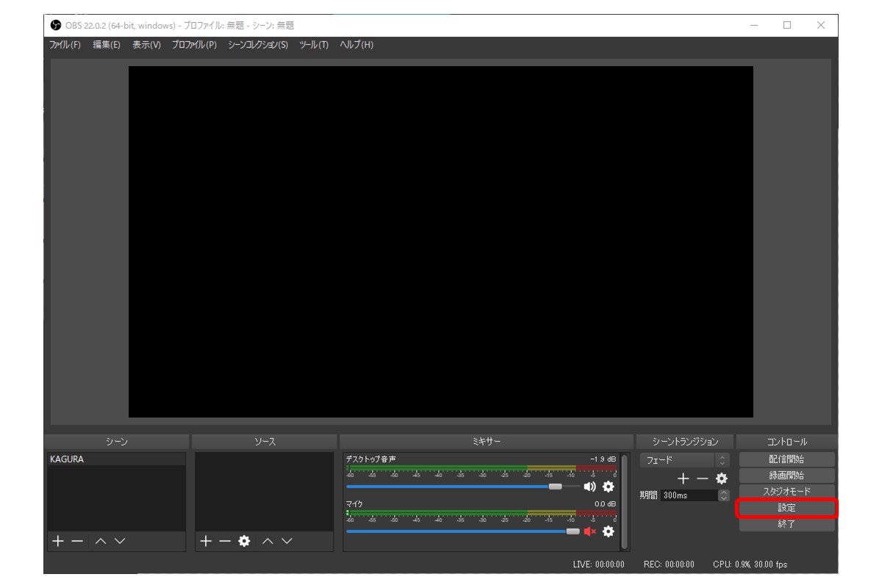Click the シーン panel header
Image resolution: width=882 pixels, height=588 pixels.
pyautogui.click(x=117, y=442)
